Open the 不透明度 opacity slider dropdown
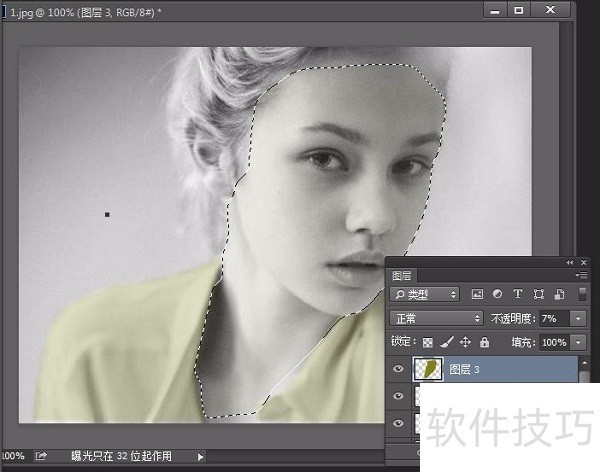Screen dimensions: 600x472 pyautogui.click(x=579, y=319)
